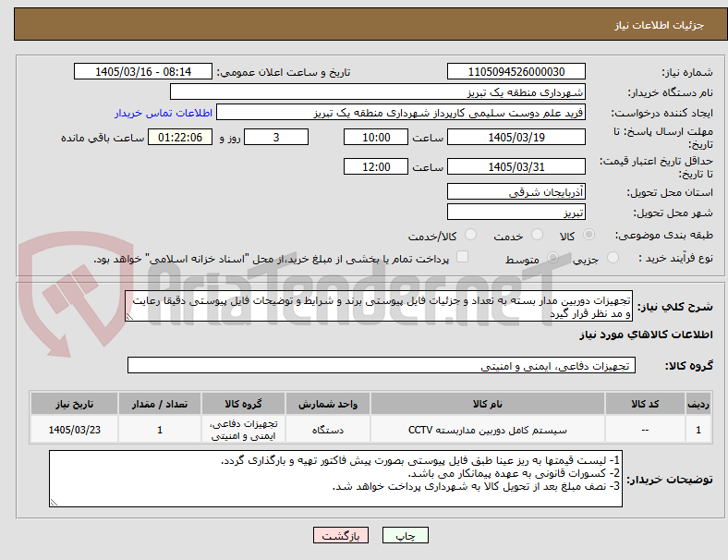Screen dimensions: 728x560
Task: Select the کالا/خدمت radio button
Action: pyautogui.click(x=471, y=235)
